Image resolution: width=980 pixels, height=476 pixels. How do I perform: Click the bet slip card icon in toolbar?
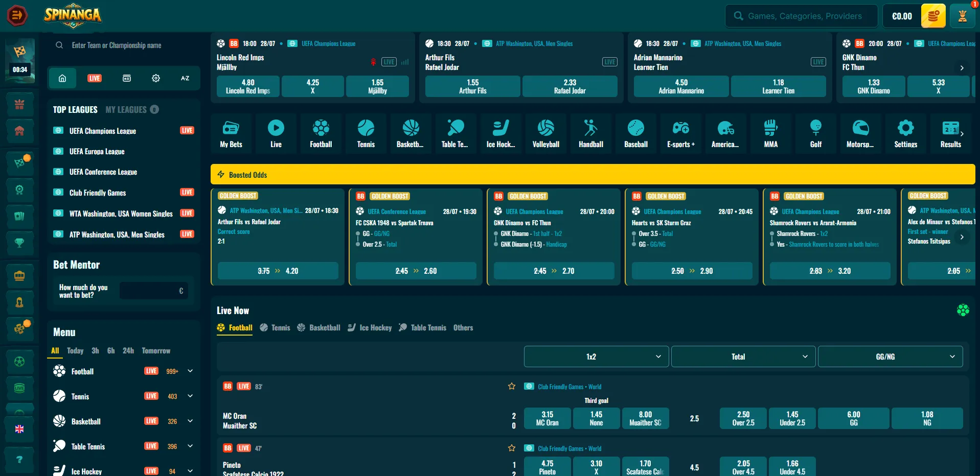tap(127, 78)
